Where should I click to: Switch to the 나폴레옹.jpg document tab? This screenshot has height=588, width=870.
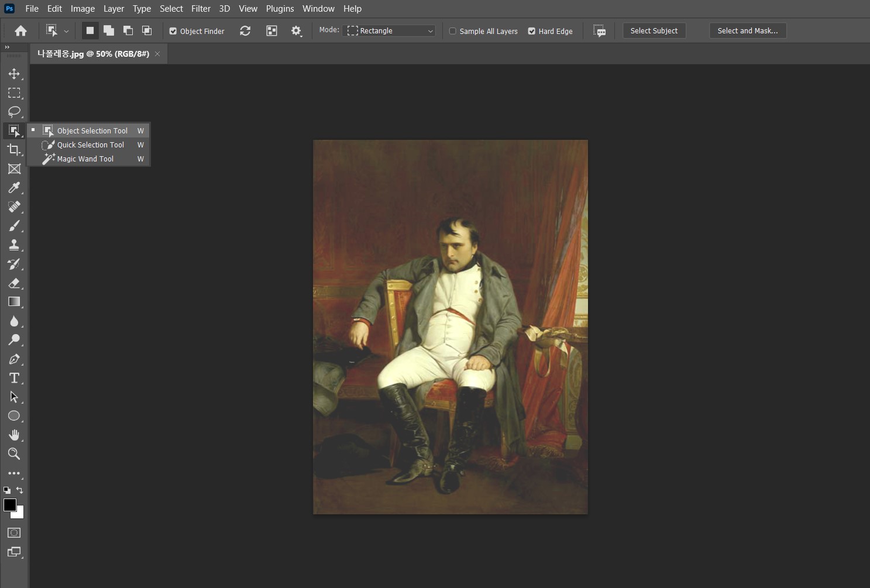click(93, 54)
